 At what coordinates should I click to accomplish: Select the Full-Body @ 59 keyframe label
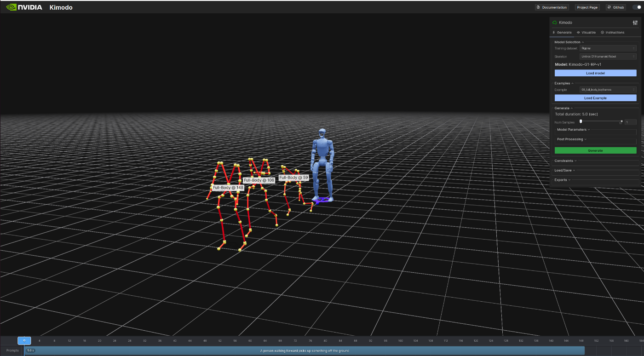(x=293, y=178)
